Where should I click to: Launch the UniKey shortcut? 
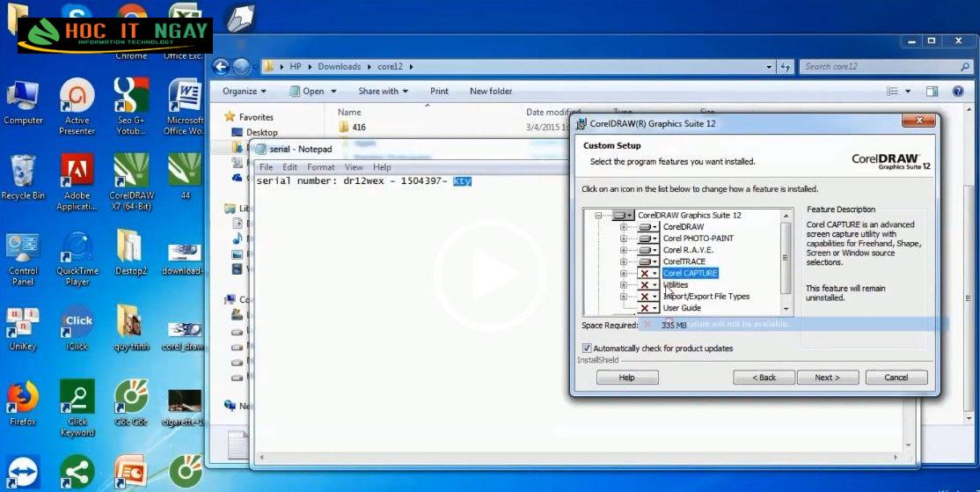[23, 328]
